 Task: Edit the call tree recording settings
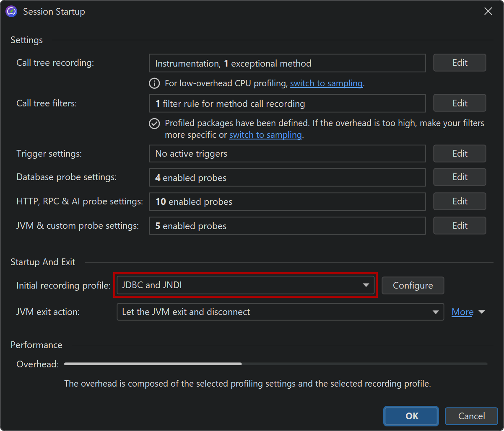460,63
